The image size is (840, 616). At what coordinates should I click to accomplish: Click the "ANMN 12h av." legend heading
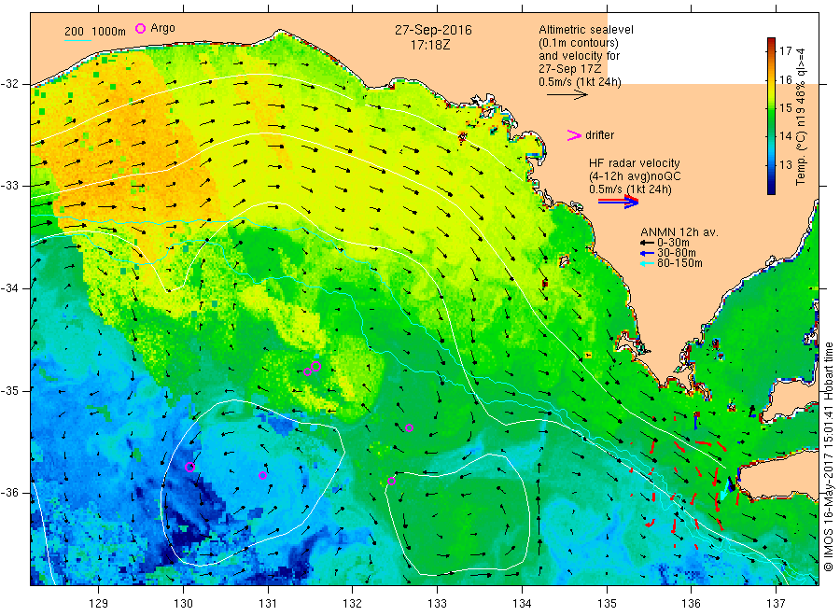click(679, 232)
